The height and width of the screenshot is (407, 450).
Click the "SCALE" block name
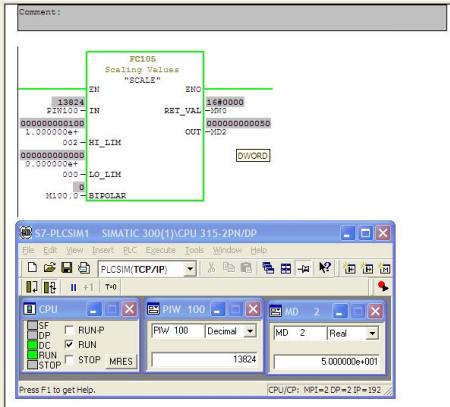point(142,80)
